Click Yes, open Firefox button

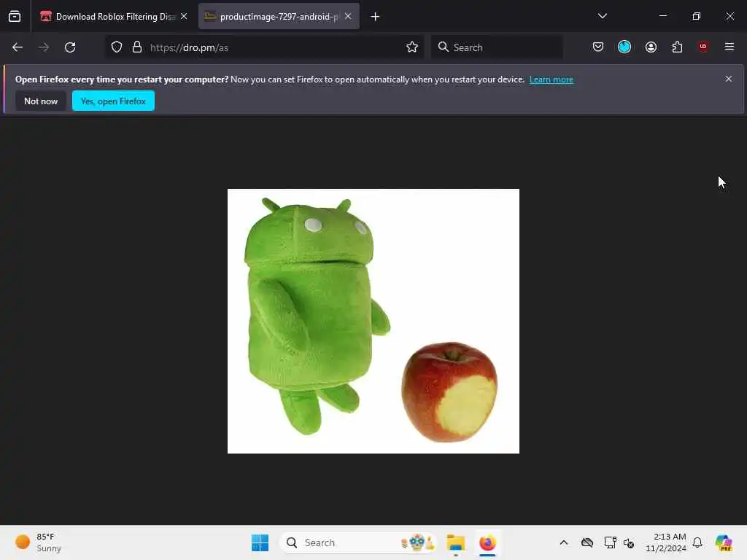coord(113,101)
